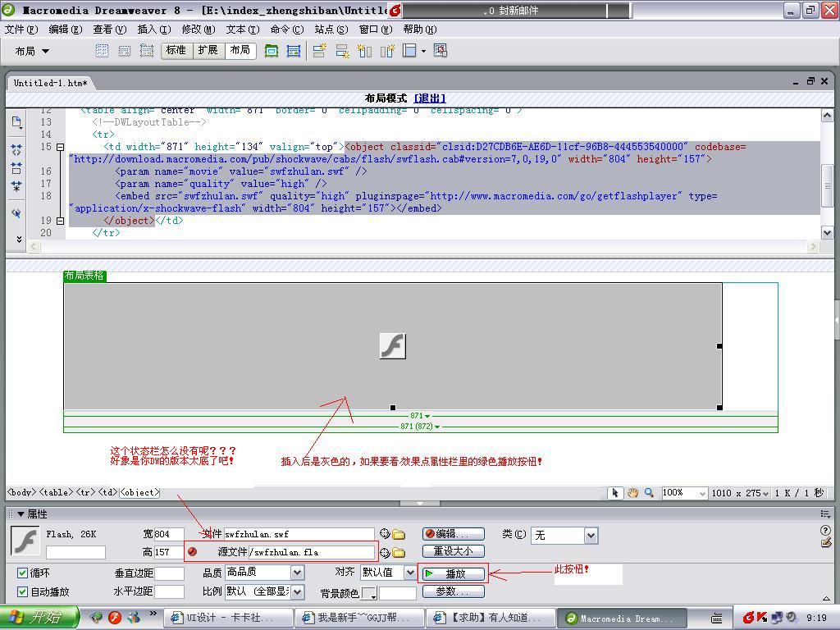The image size is (840, 630).
Task: Open the 品质 quality dropdown
Action: tap(297, 573)
